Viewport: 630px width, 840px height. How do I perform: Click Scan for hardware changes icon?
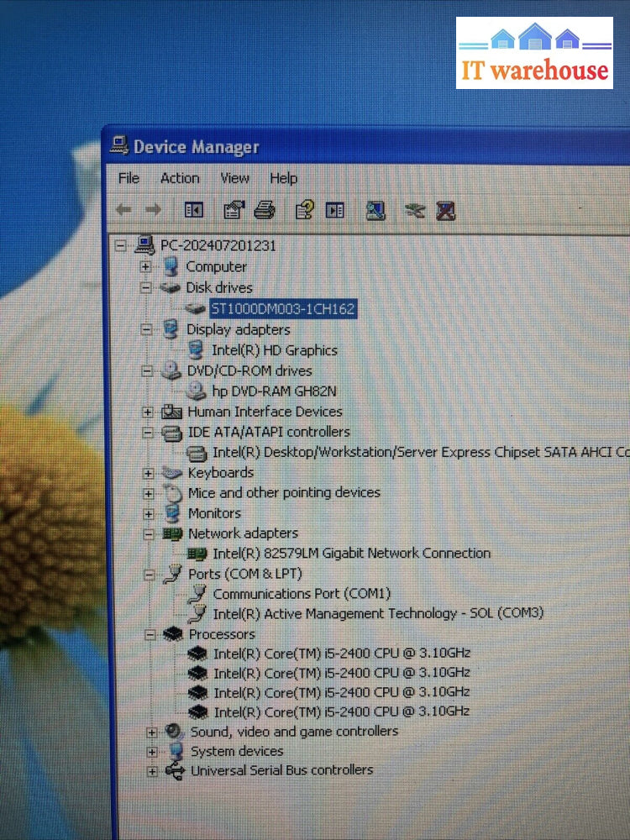(x=375, y=211)
